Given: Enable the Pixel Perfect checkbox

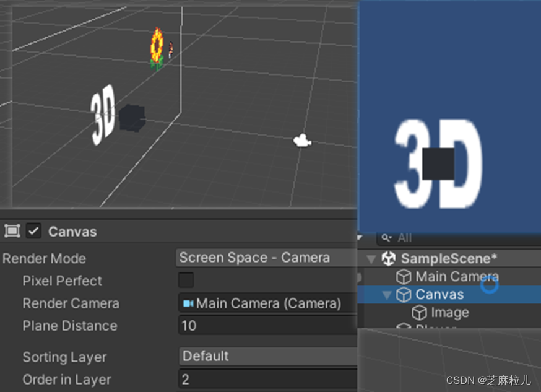Looking at the screenshot, I should (186, 280).
